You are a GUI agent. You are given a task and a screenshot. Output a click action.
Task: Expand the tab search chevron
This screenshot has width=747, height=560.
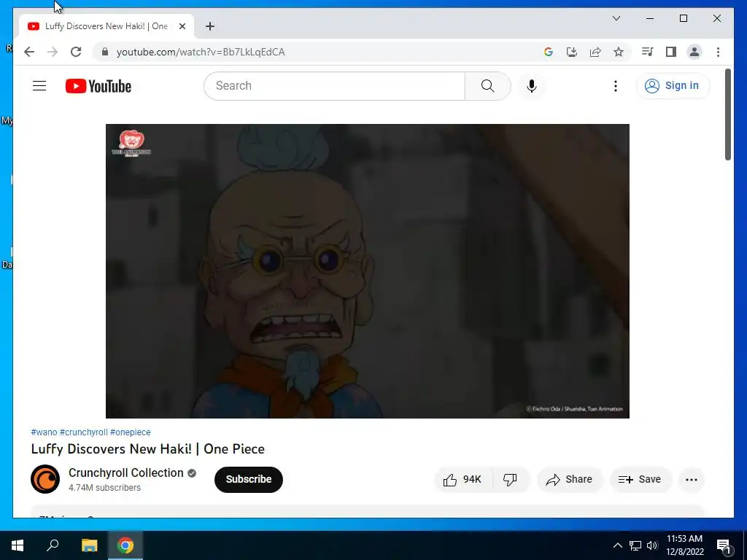pos(616,18)
